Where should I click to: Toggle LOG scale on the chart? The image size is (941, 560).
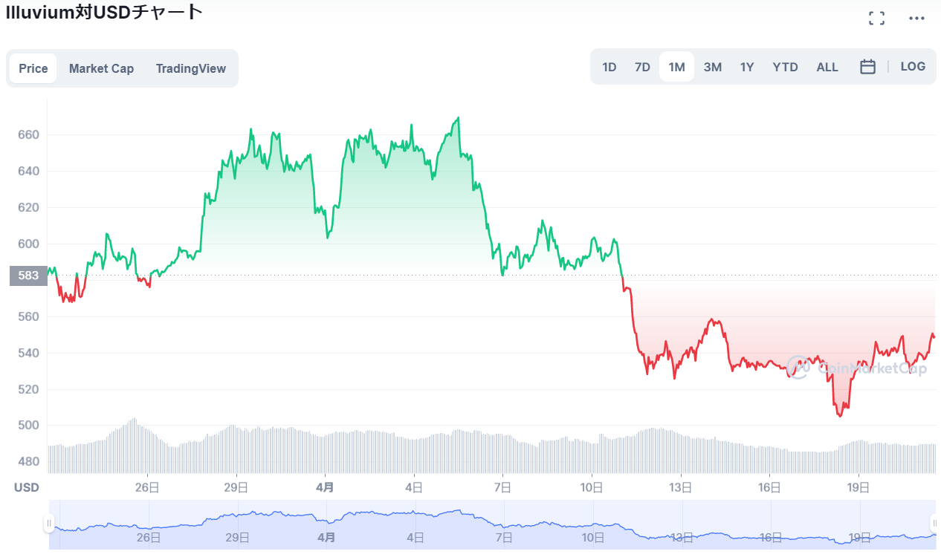click(x=913, y=67)
